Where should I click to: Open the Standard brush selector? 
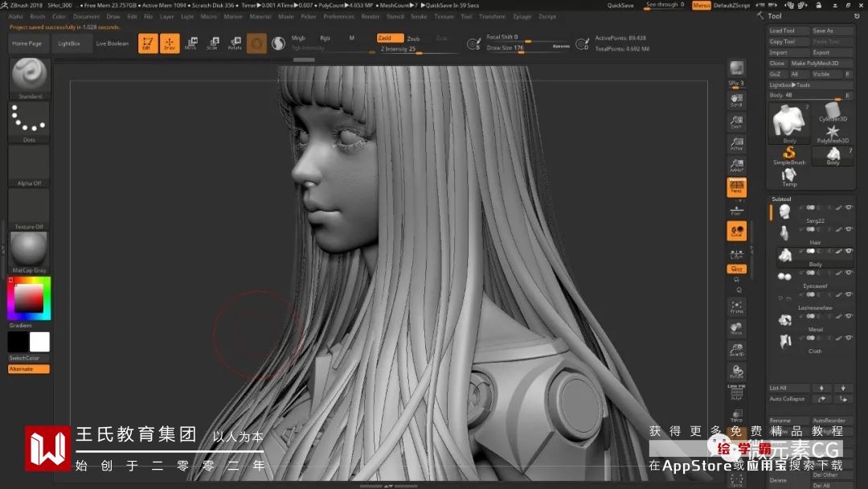pos(30,78)
